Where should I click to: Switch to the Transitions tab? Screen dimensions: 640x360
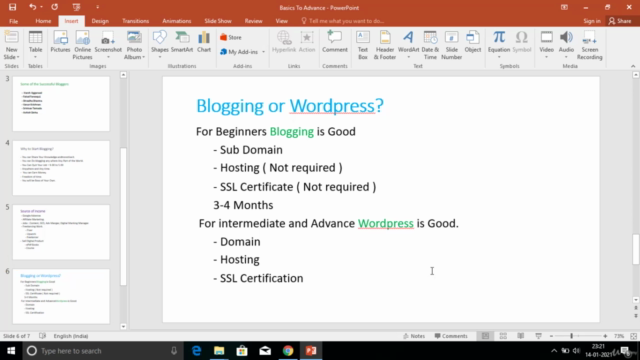(x=136, y=21)
